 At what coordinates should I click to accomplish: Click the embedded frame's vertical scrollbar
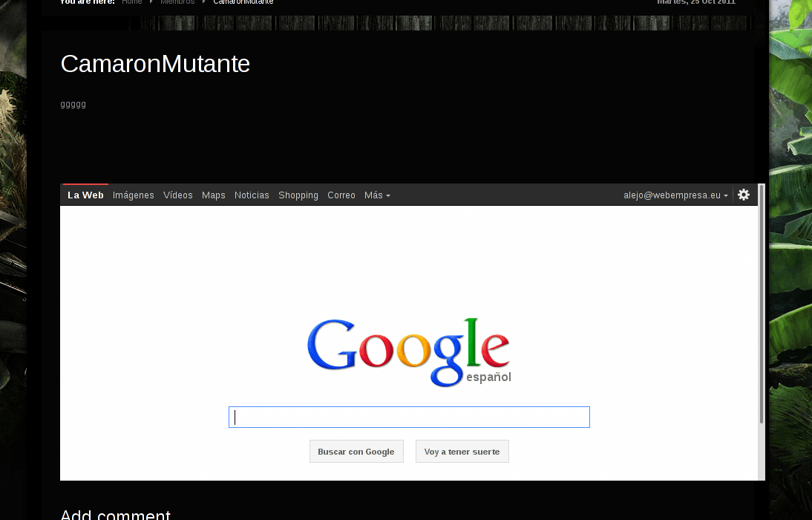[762, 332]
